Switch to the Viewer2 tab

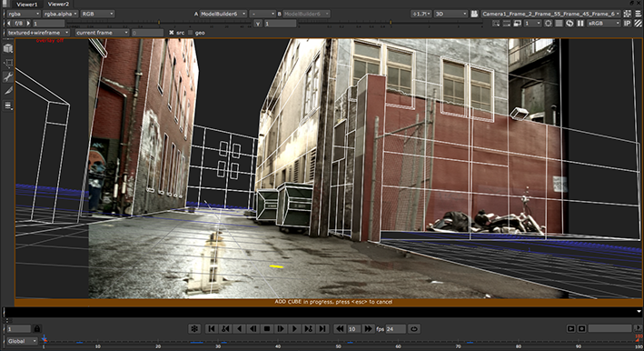[x=58, y=5]
